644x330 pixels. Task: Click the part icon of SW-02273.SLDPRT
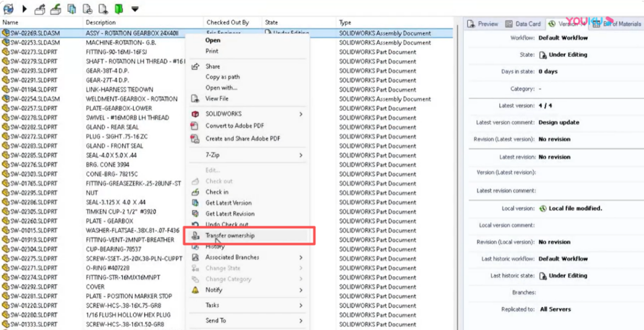coord(6,52)
